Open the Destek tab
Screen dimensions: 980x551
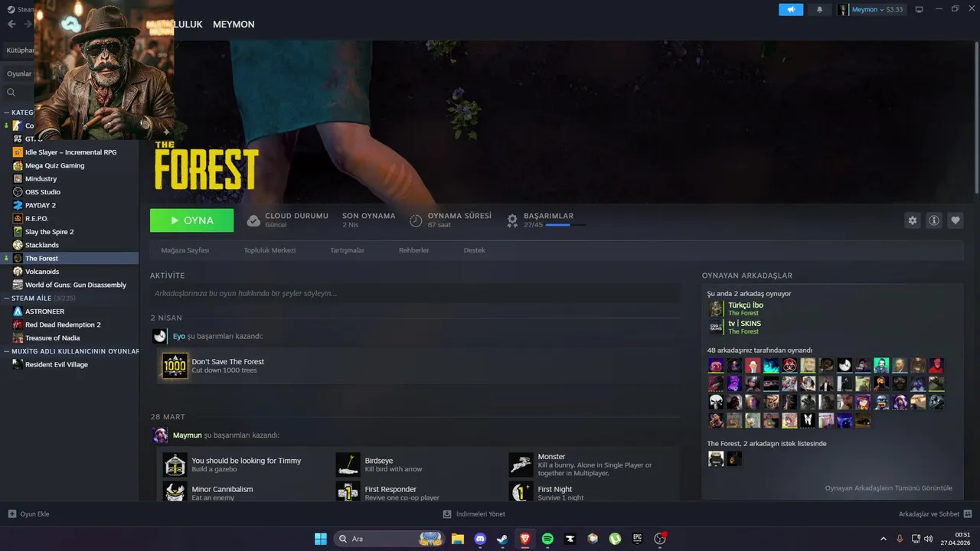(x=474, y=250)
